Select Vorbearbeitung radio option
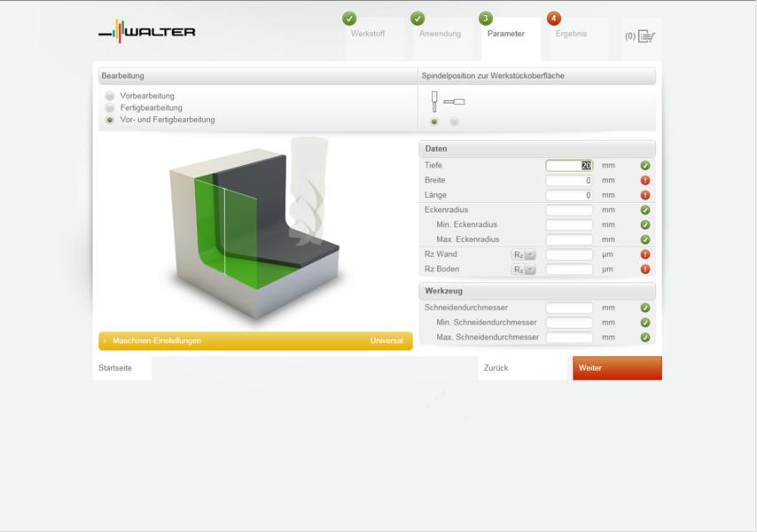Image resolution: width=757 pixels, height=532 pixels. pyautogui.click(x=110, y=96)
